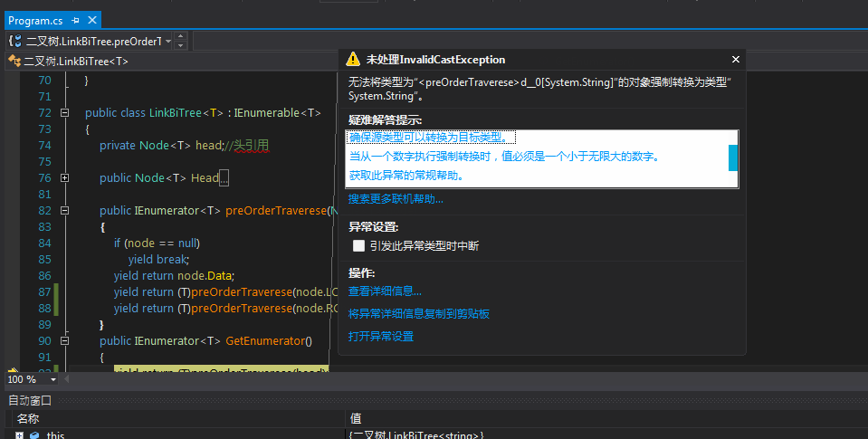Click the troubleshooting tips scrollbar thumb
The width and height of the screenshot is (868, 439).
(x=733, y=157)
